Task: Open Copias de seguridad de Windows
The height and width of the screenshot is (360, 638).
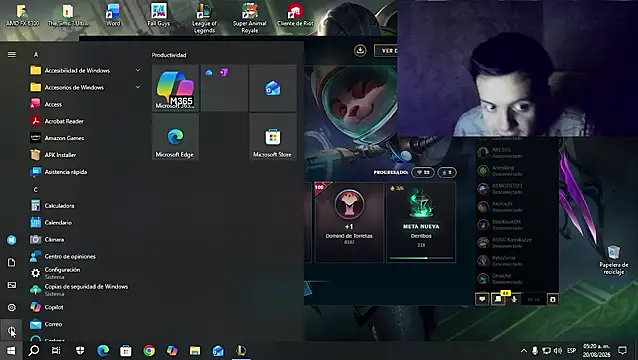Action: click(x=85, y=290)
